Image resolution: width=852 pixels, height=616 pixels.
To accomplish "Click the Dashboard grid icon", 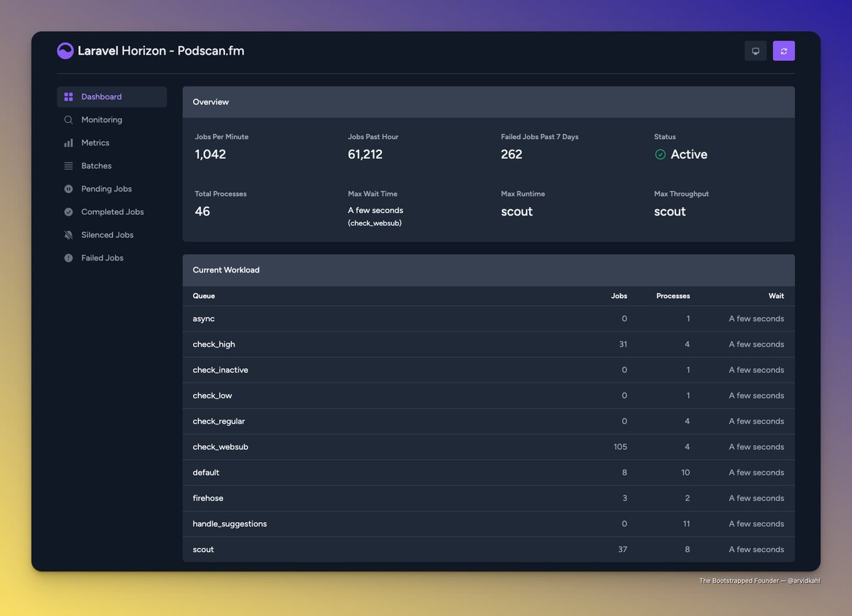I will [69, 97].
